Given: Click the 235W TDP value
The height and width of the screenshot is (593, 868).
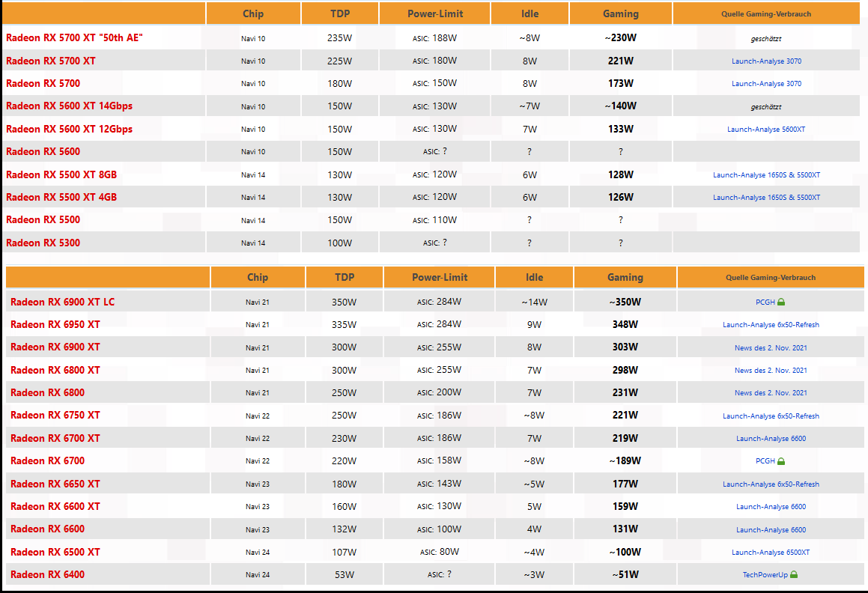Looking at the screenshot, I should [339, 38].
